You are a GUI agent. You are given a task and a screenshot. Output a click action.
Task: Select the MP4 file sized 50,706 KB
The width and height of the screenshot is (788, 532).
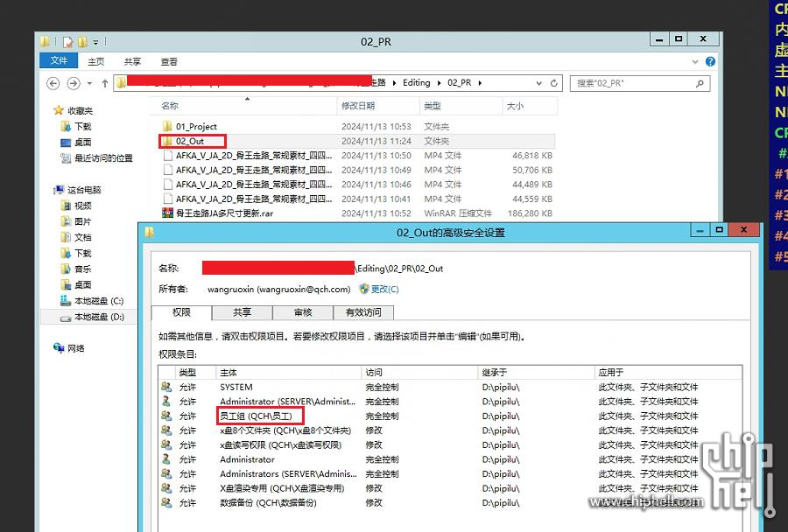click(357, 171)
